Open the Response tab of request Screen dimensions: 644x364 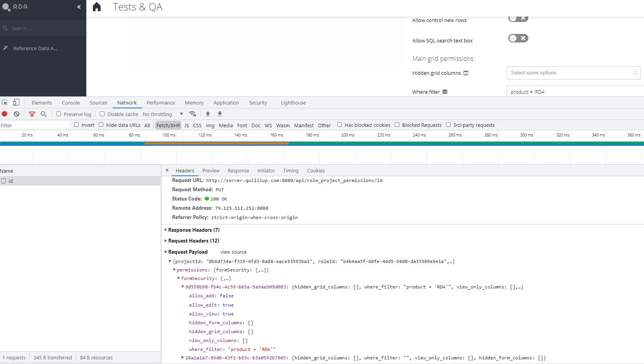tap(238, 170)
